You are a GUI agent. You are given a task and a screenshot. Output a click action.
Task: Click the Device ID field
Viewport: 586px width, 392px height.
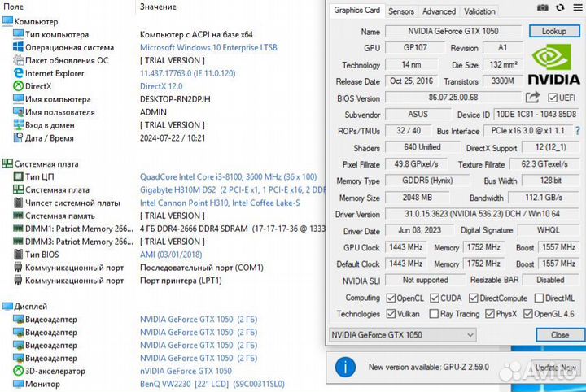click(x=536, y=115)
